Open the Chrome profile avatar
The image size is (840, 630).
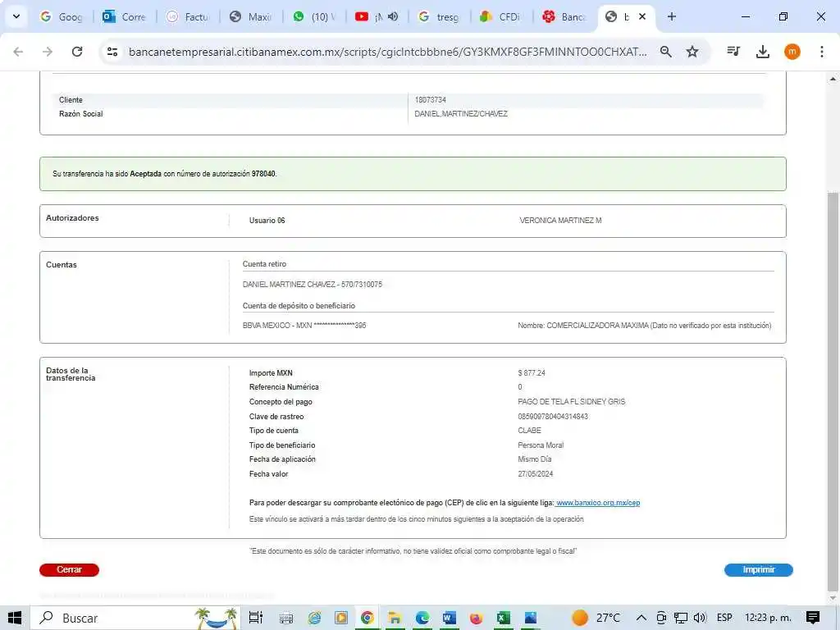[x=792, y=52]
